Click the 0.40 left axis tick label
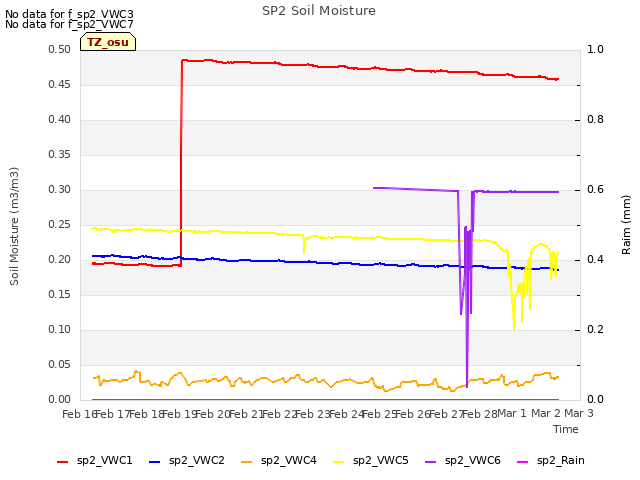The width and height of the screenshot is (640, 480). (60, 120)
